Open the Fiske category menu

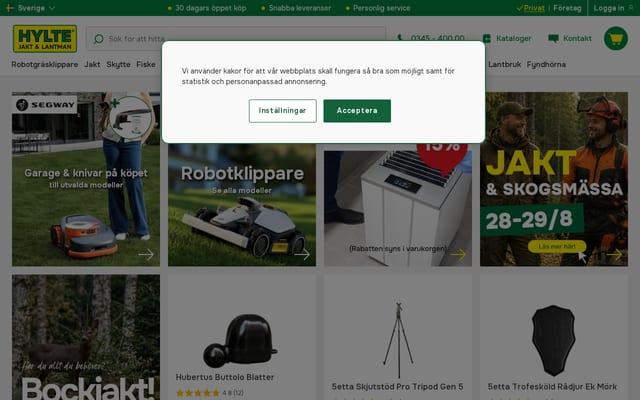click(x=146, y=64)
